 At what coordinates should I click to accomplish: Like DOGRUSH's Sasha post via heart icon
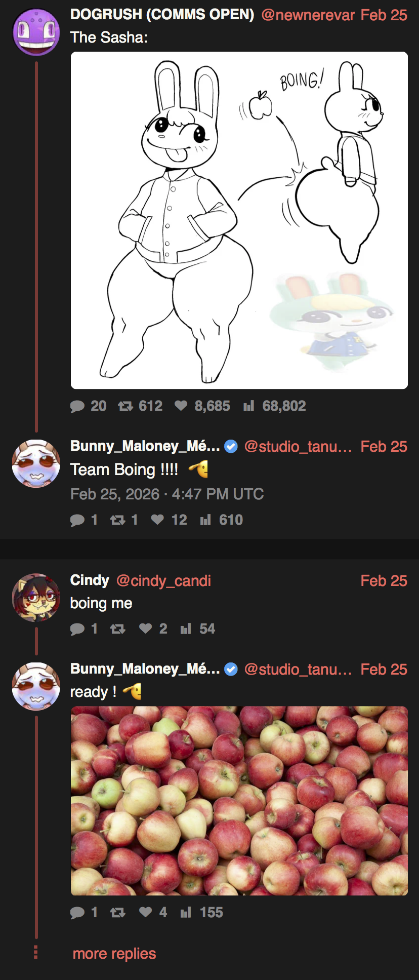tap(181, 406)
